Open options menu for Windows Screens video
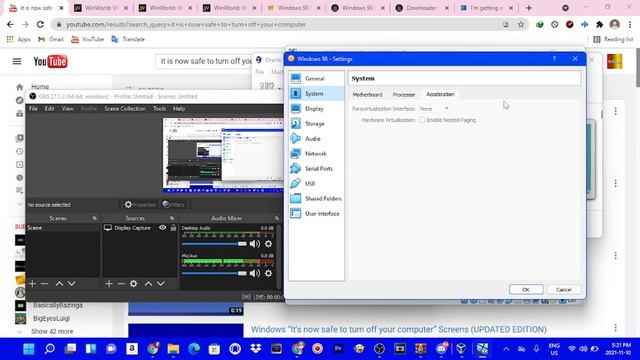The width and height of the screenshot is (640, 360). pyautogui.click(x=616, y=327)
